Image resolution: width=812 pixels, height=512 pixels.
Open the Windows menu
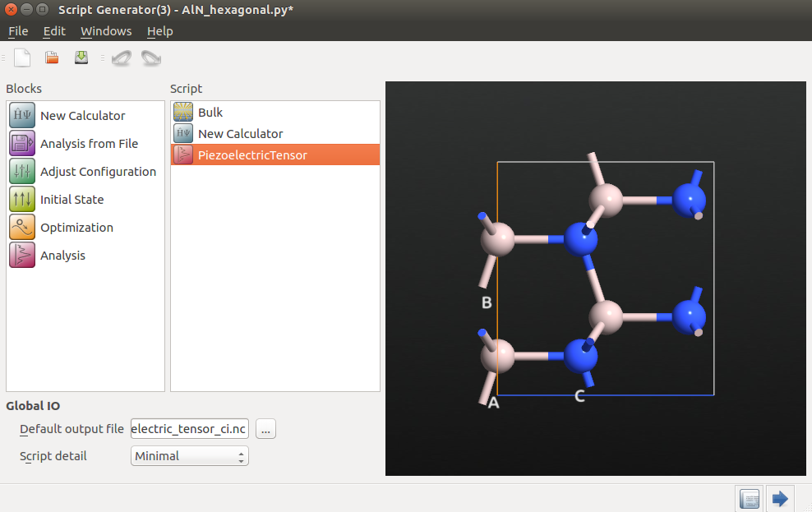click(106, 31)
